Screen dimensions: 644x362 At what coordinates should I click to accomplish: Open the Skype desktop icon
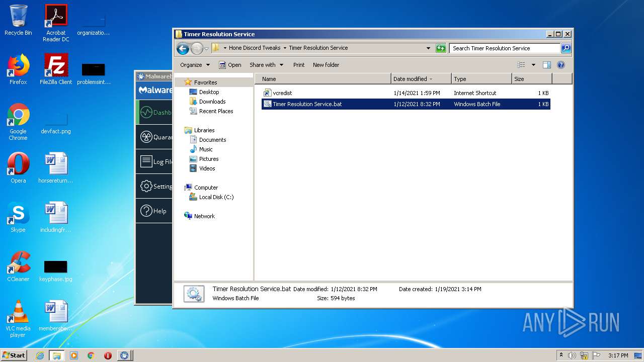click(x=18, y=217)
